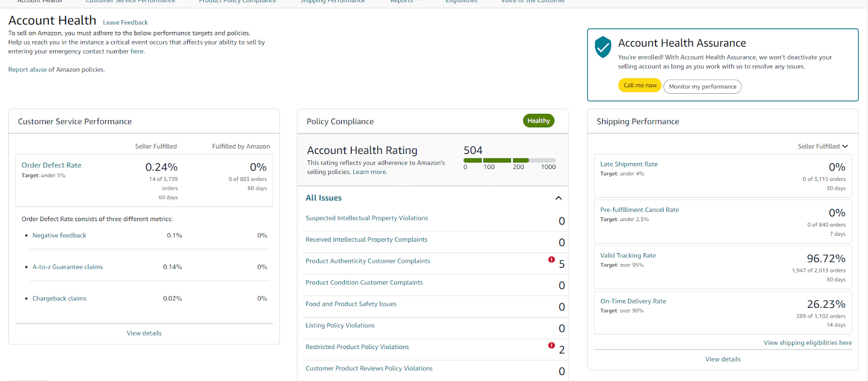This screenshot has height=381, width=868.
Task: Open the Valid Tracking Rate link
Action: pos(628,255)
